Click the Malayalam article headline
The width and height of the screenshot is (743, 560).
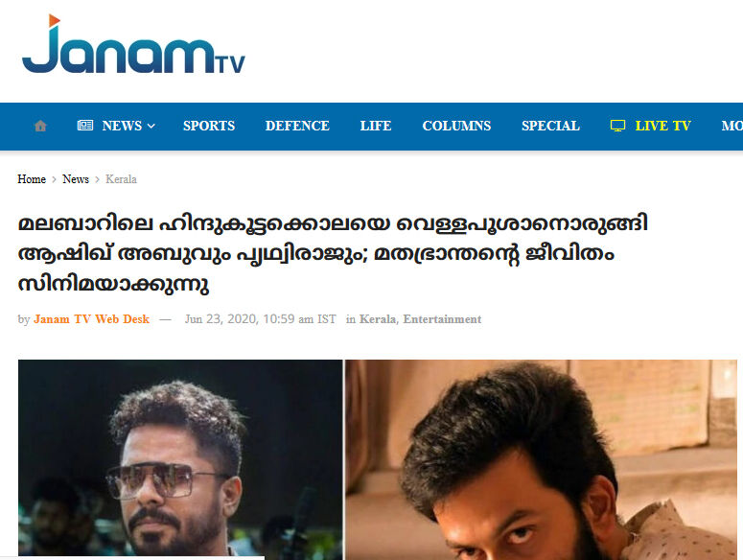pyautogui.click(x=333, y=253)
